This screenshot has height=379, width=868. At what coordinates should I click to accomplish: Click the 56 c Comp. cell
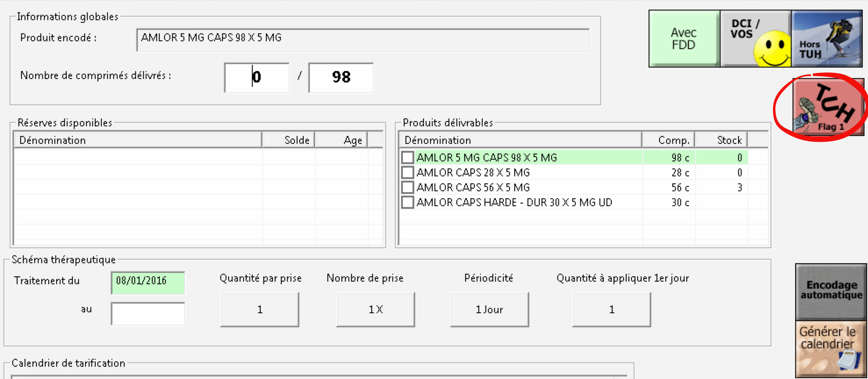click(x=669, y=187)
